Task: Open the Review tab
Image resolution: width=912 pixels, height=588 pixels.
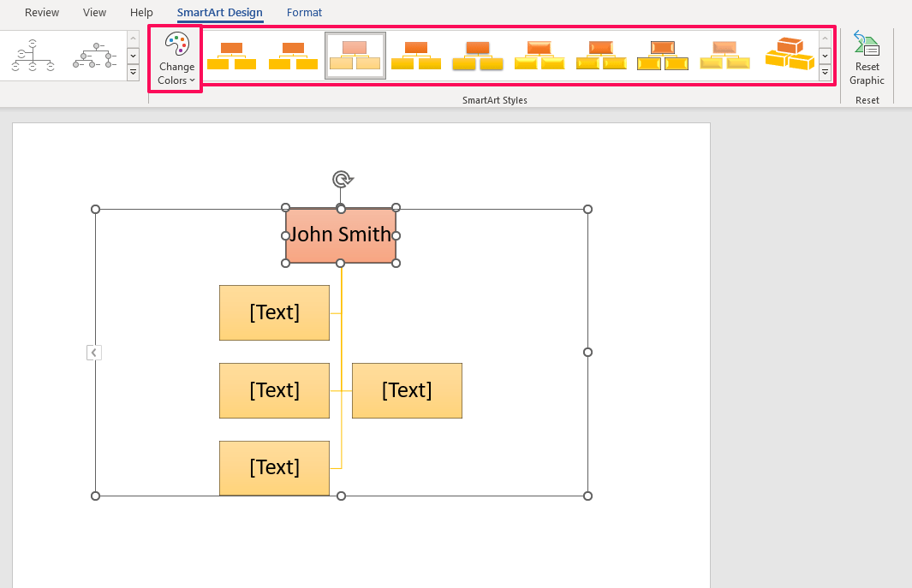Action: click(x=42, y=13)
